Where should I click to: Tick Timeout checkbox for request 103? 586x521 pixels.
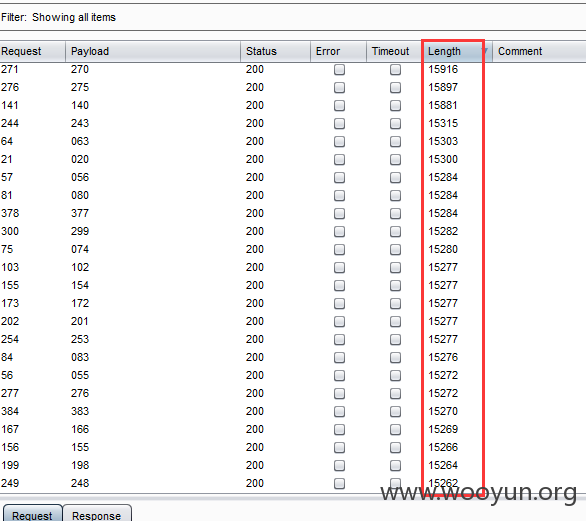tap(395, 267)
